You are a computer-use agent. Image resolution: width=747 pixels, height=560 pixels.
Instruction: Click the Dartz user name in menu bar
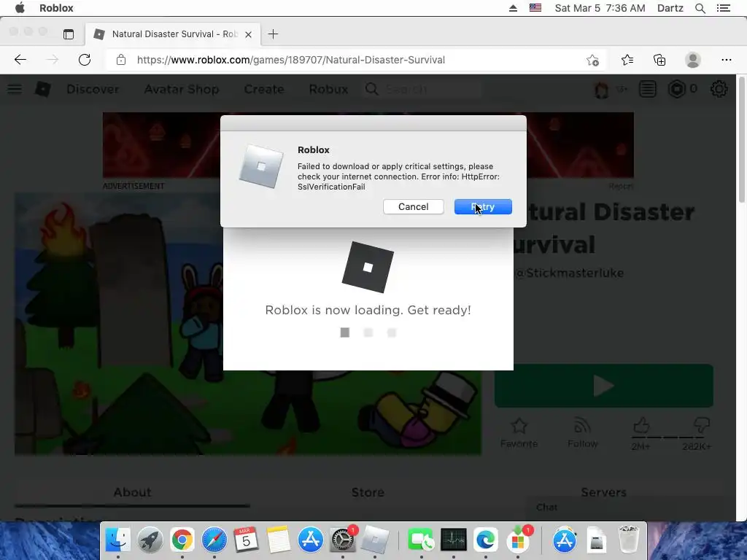(x=670, y=8)
